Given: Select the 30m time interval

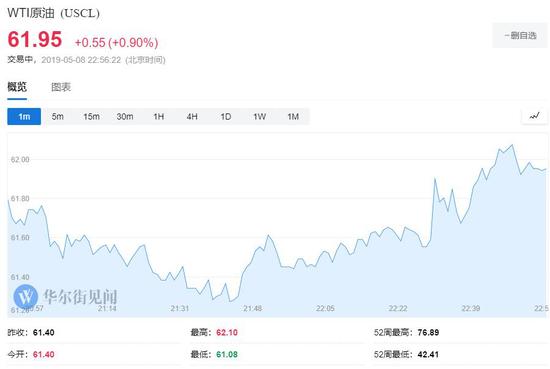Looking at the screenshot, I should pyautogui.click(x=125, y=116).
